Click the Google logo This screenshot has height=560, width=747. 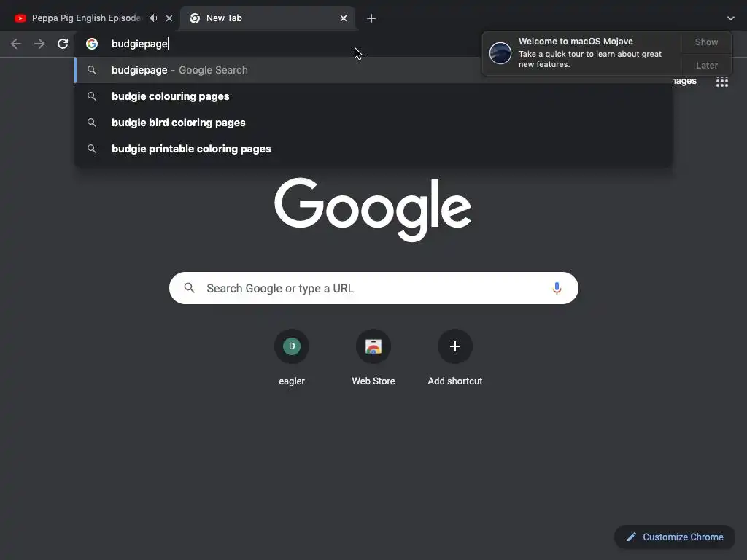tap(373, 209)
